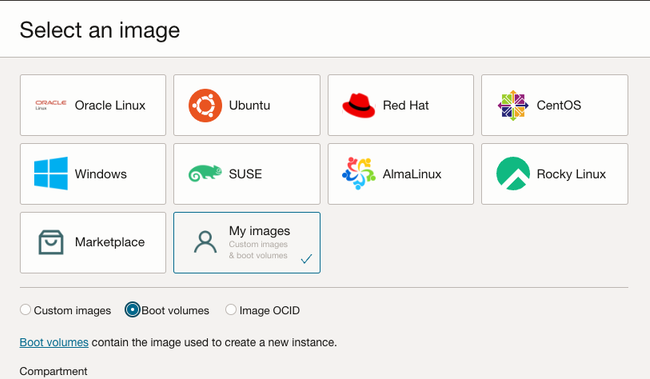Select the Oracle Linux logo icon

coord(51,105)
